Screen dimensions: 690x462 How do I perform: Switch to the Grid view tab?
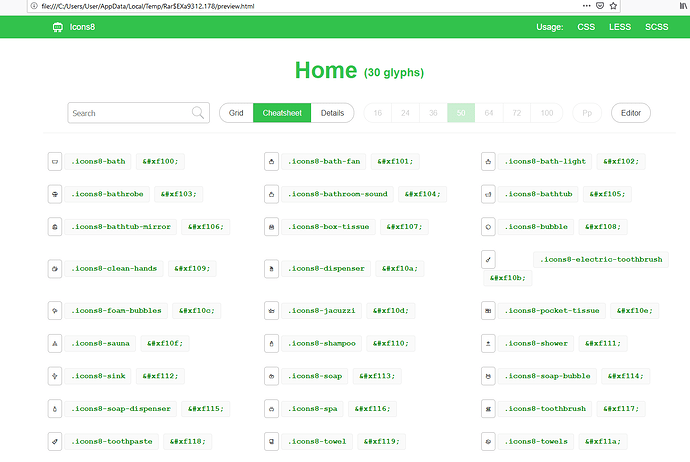pyautogui.click(x=236, y=113)
